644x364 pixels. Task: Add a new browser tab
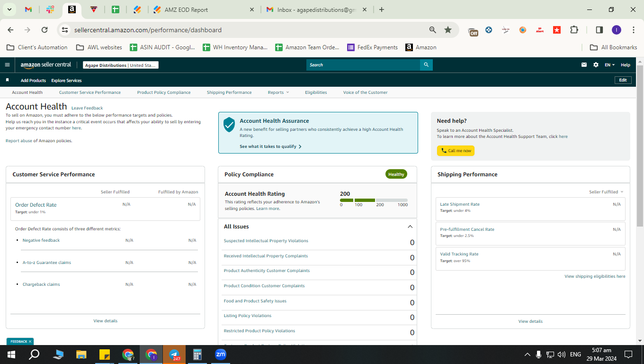(x=382, y=9)
